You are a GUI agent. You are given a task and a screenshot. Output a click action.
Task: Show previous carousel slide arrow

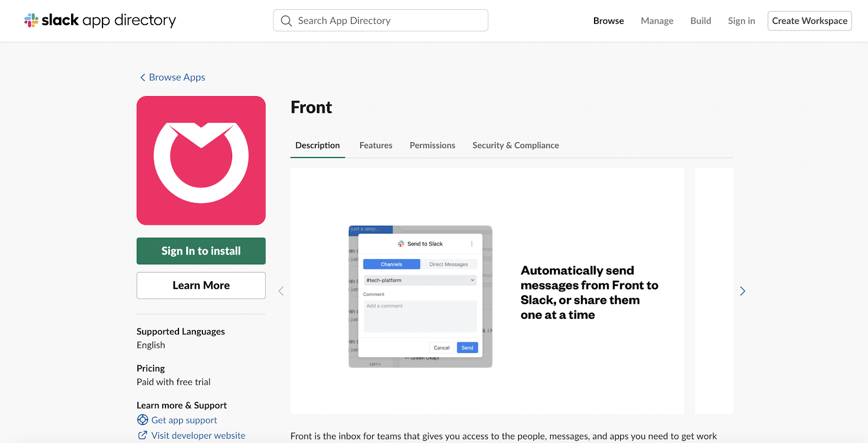coord(281,291)
